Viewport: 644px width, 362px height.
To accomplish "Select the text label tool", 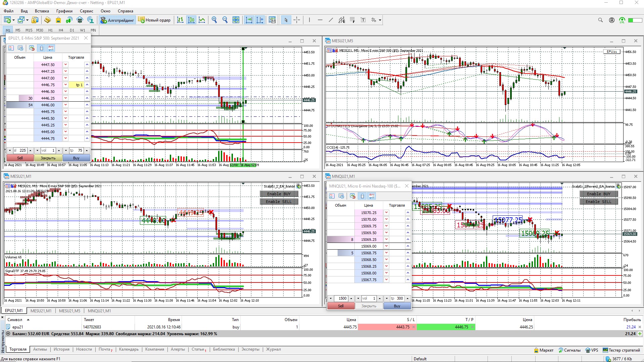I will [363, 20].
